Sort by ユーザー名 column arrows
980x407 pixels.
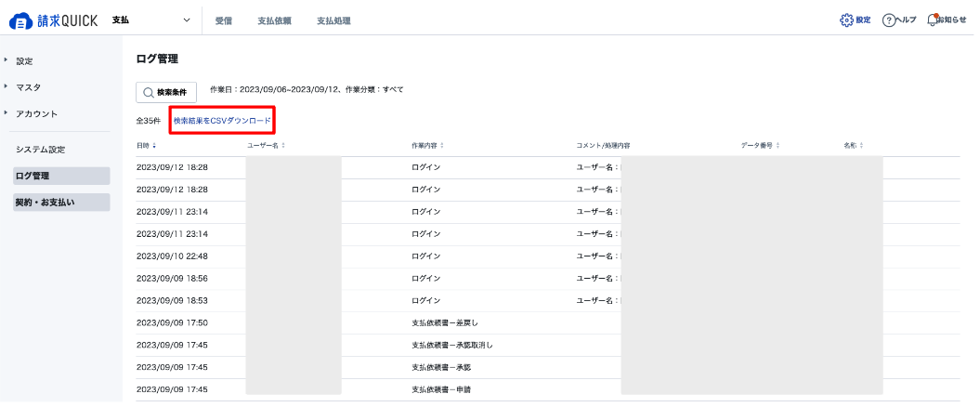tap(283, 145)
